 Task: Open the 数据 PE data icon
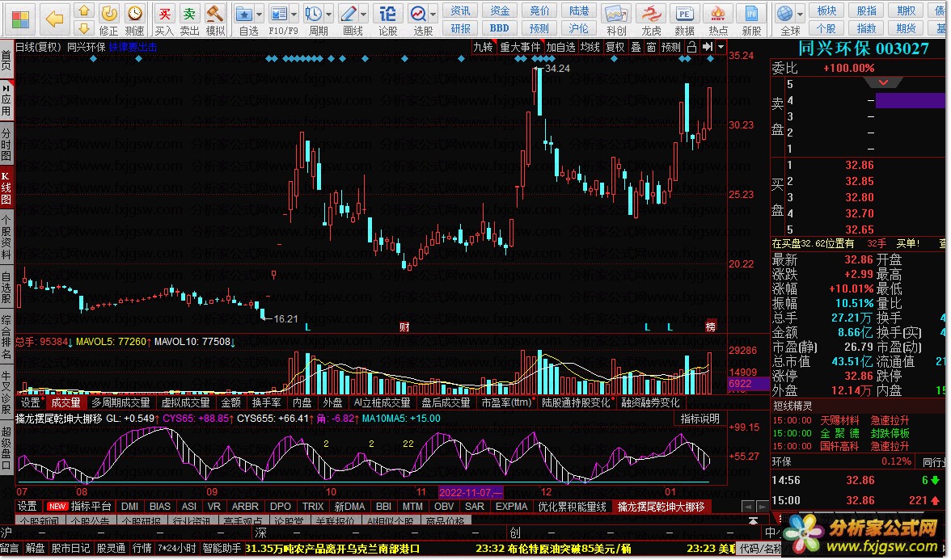685,13
